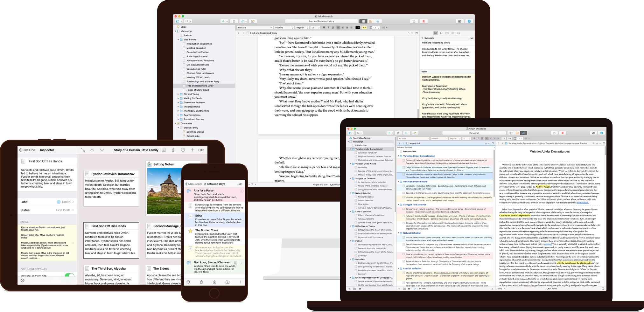Click the trash icon in Middlemarch toolbar
644x312 pixels.
tap(234, 21)
